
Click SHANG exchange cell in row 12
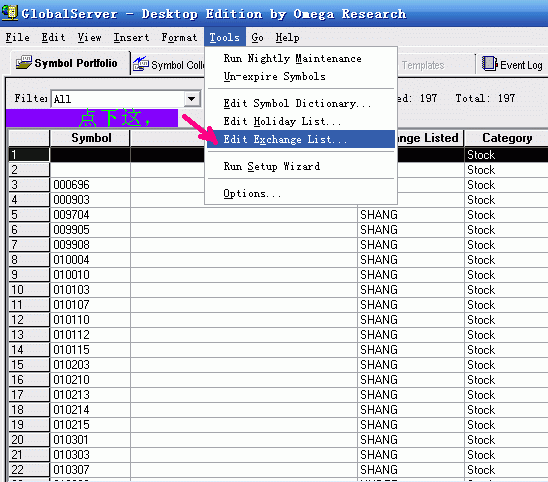point(411,319)
